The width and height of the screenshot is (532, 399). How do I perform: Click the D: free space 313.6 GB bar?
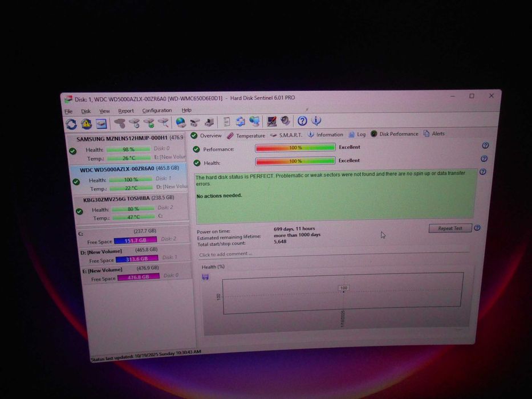coord(137,259)
